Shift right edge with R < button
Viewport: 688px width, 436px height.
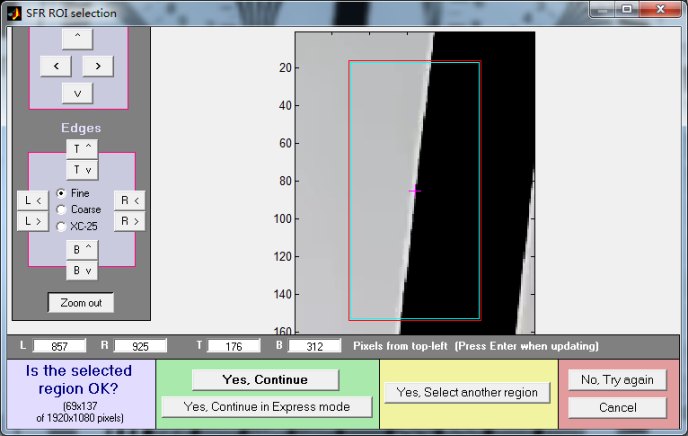129,200
